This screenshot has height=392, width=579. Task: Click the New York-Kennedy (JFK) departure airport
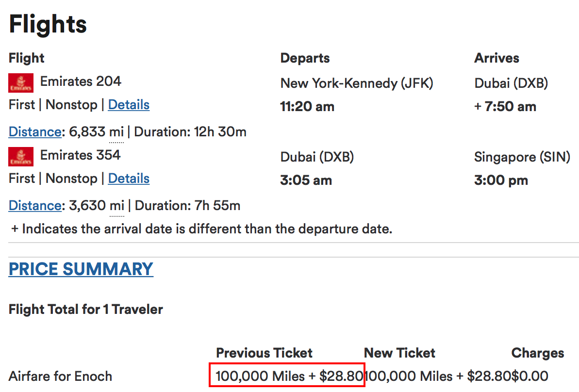pos(357,83)
